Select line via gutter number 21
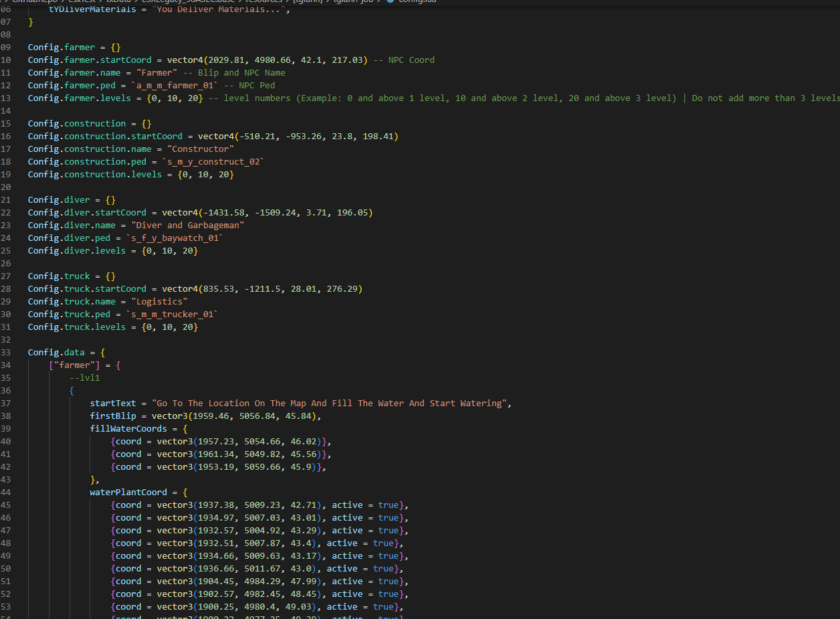The width and height of the screenshot is (840, 619). tap(5, 200)
